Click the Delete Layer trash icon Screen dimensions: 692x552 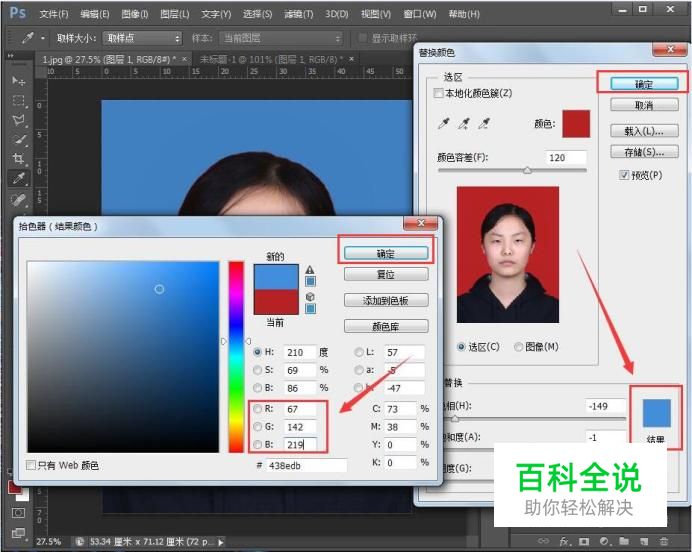(x=663, y=541)
